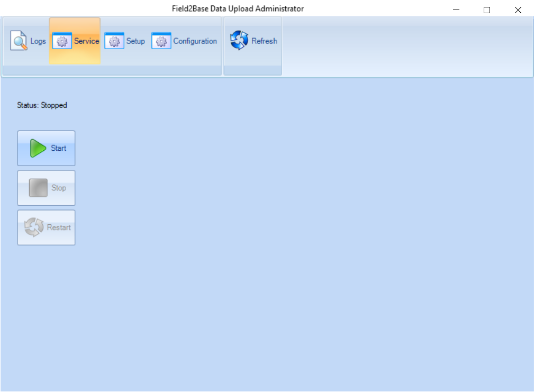Image resolution: width=534 pixels, height=392 pixels.
Task: Close the Data Upload Administrator window
Action: tap(518, 10)
